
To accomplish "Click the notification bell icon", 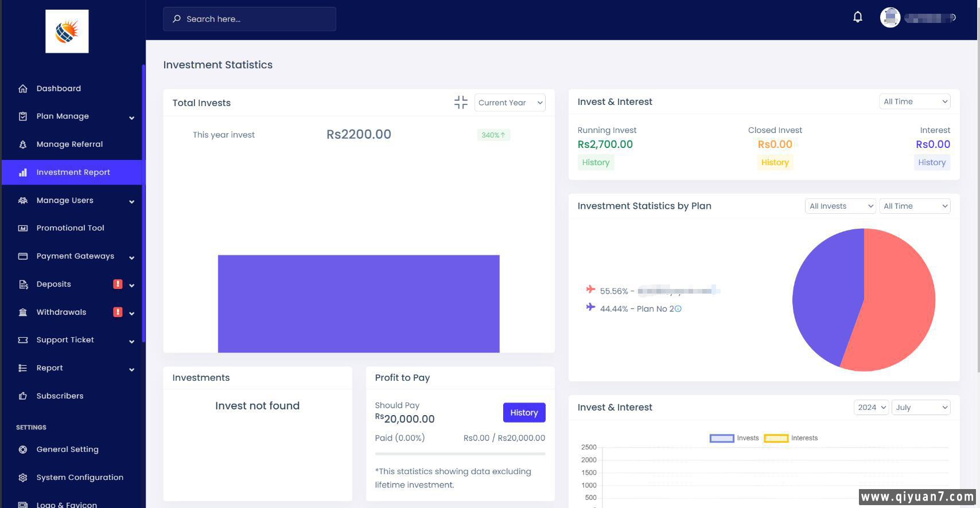I will 857,17.
